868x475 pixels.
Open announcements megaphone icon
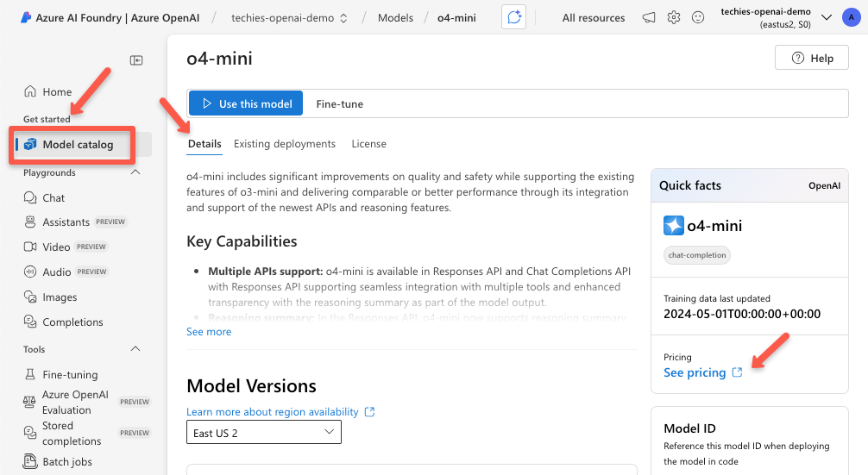[x=649, y=18]
